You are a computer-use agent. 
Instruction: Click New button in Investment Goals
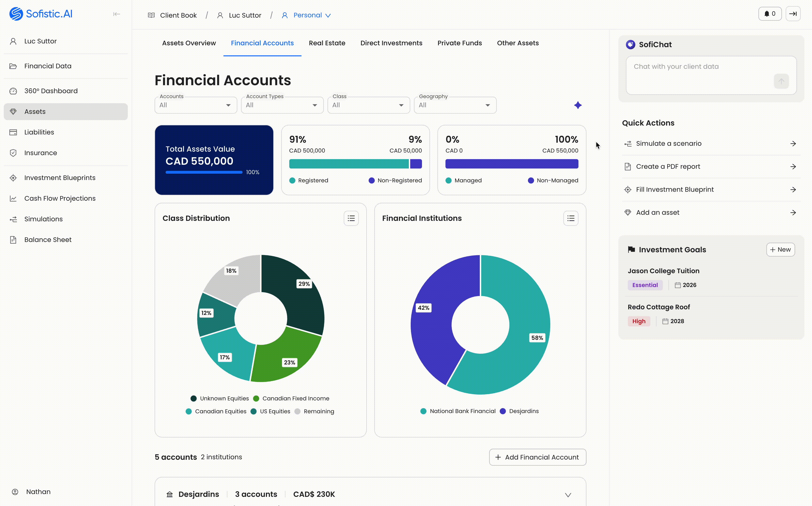[780, 250]
